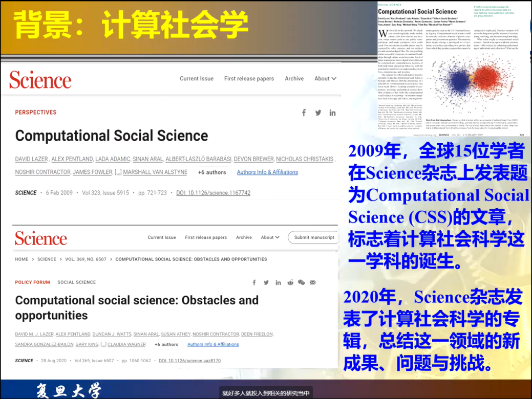Click the Submit manuscript button
532x399 pixels.
[314, 237]
